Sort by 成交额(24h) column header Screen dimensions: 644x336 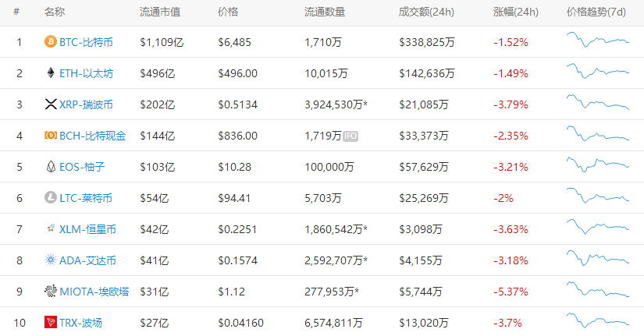coord(426,12)
